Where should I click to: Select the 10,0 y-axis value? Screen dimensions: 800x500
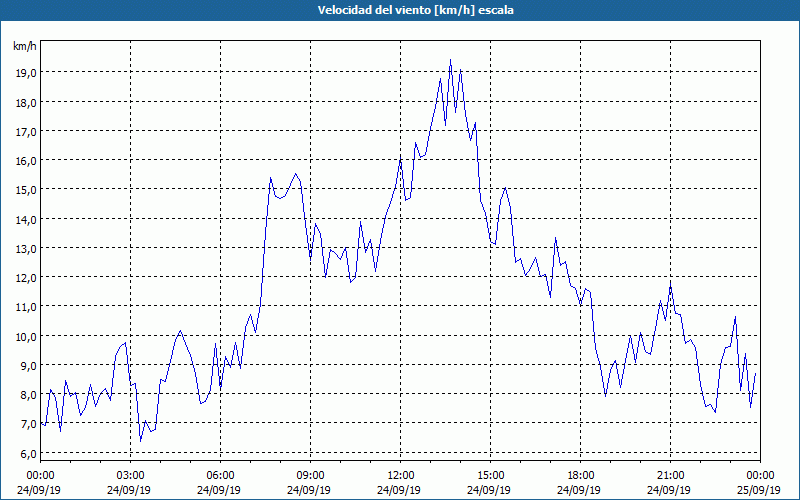tap(26, 337)
